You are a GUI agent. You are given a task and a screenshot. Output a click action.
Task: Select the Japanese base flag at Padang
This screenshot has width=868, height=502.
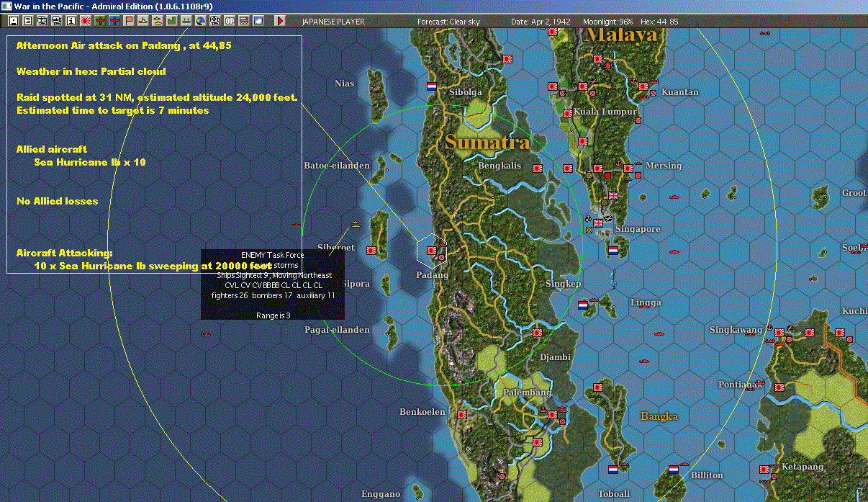432,251
